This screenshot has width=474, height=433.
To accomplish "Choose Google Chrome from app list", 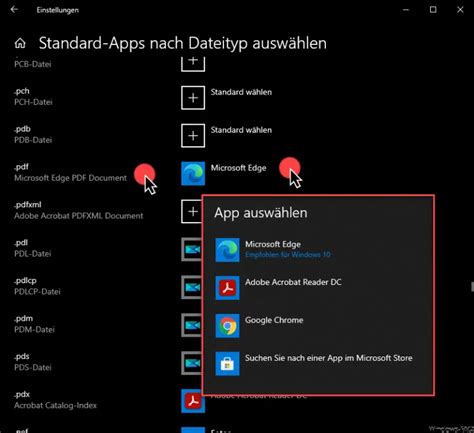I will [x=274, y=320].
